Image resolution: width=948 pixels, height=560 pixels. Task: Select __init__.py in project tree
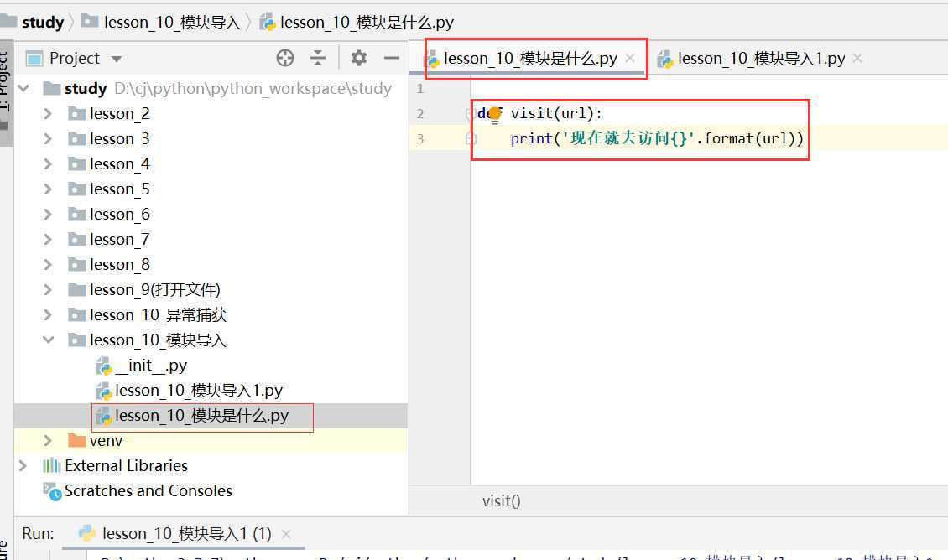pyautogui.click(x=142, y=366)
